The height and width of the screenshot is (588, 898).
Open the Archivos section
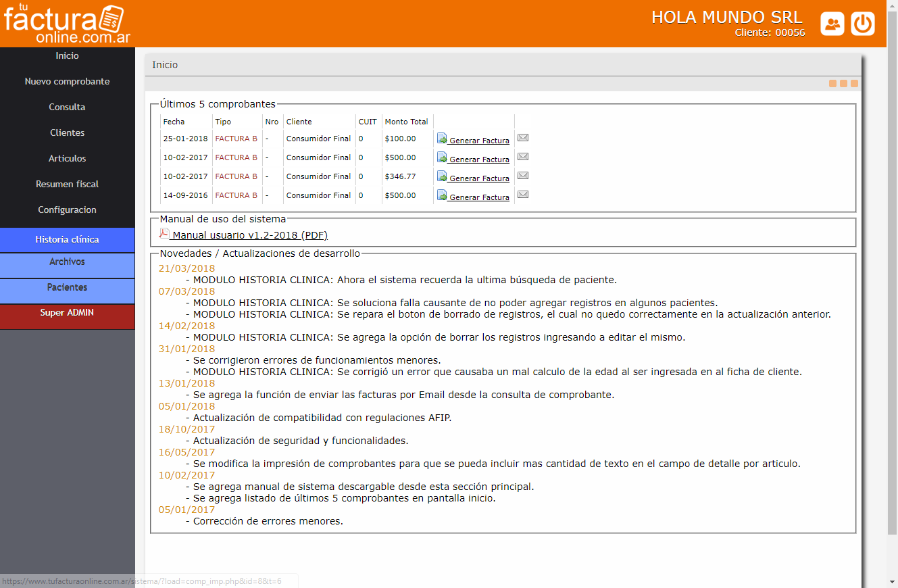coord(67,262)
